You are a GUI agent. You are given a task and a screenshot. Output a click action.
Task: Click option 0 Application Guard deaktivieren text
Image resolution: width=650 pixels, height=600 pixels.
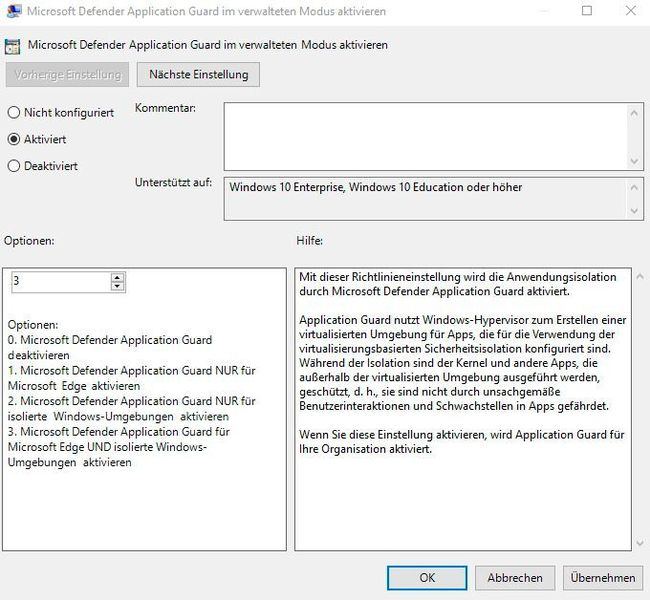point(110,347)
